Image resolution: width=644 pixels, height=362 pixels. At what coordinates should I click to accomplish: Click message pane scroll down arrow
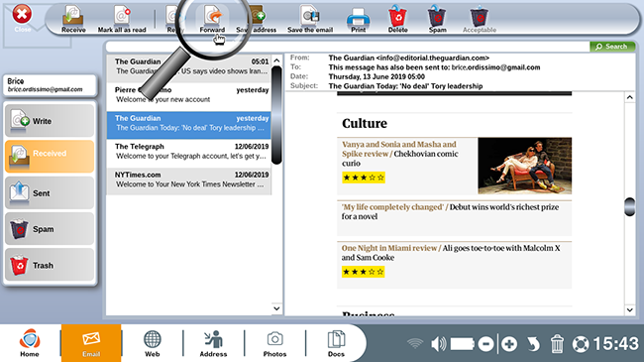pyautogui.click(x=630, y=309)
